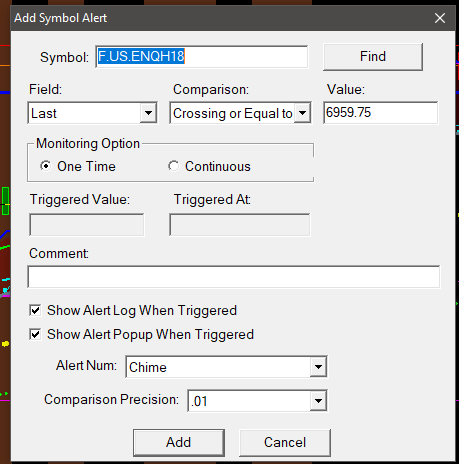The image size is (459, 464).
Task: Cancel the symbol alert dialog
Action: click(285, 442)
